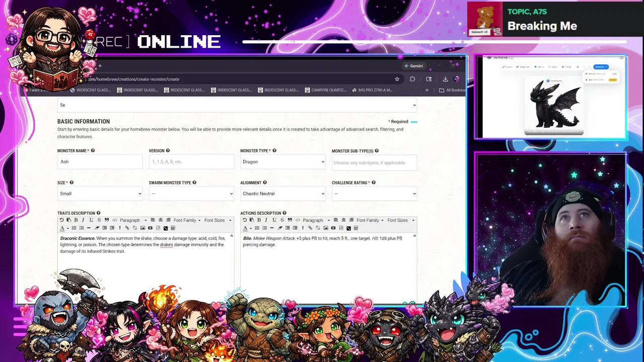Insert link in the Actions Description editor
This screenshot has height=362, width=644.
[310, 228]
